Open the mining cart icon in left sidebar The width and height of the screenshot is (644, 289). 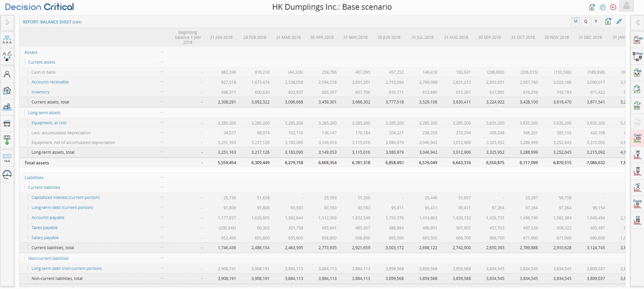[7, 123]
